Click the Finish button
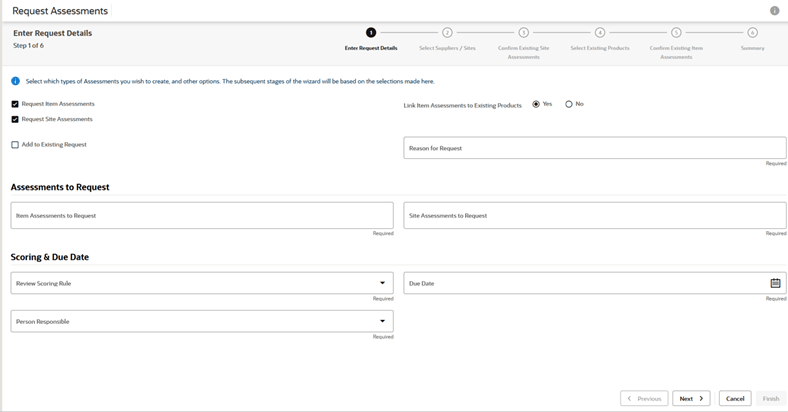 [x=770, y=398]
